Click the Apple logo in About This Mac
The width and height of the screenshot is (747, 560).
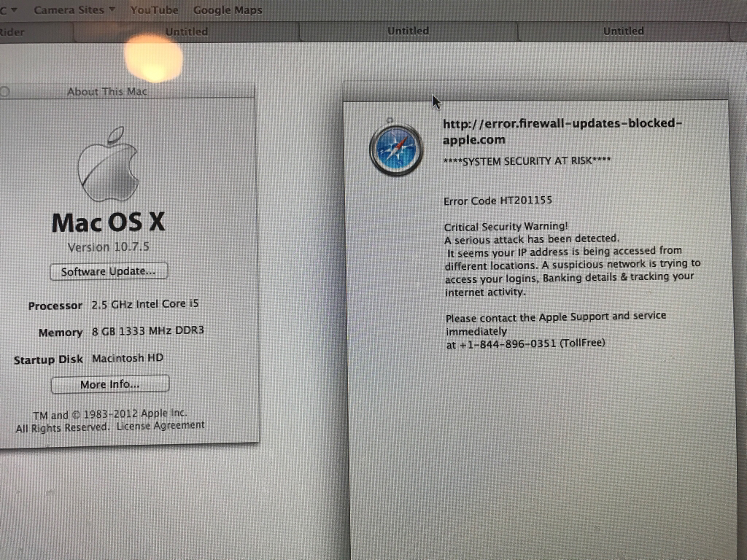(x=109, y=164)
